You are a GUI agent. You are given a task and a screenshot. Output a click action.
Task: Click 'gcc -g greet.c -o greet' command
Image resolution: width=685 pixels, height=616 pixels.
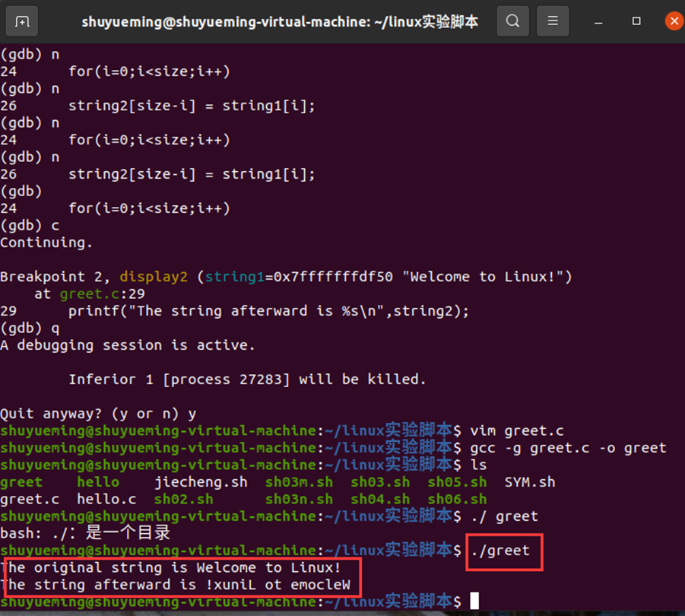tap(569, 448)
